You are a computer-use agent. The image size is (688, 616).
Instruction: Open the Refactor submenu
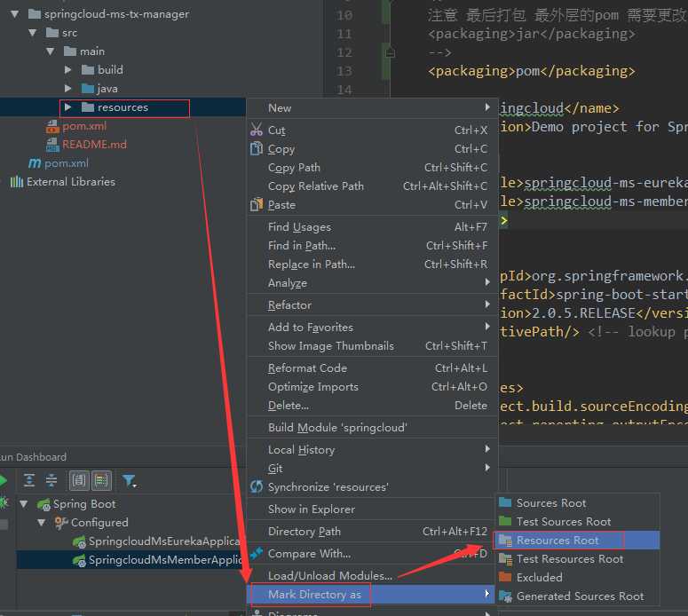[372, 305]
